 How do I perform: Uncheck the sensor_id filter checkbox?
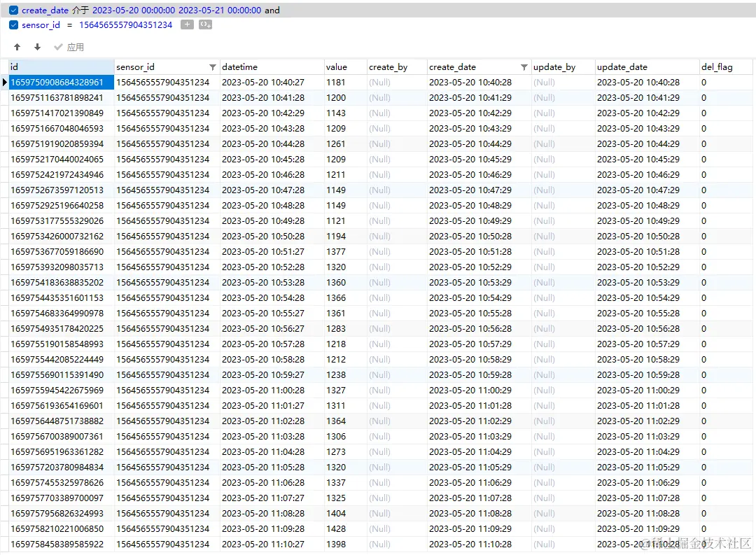click(x=14, y=24)
